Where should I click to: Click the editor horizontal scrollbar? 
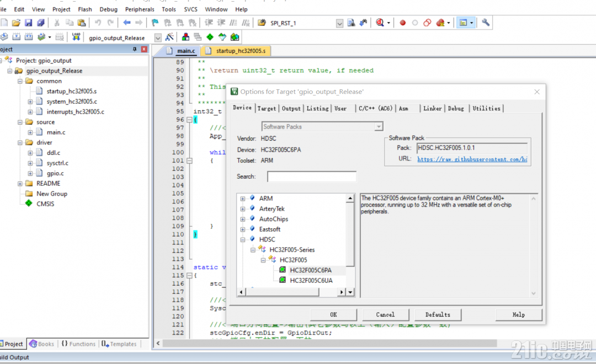[329, 343]
